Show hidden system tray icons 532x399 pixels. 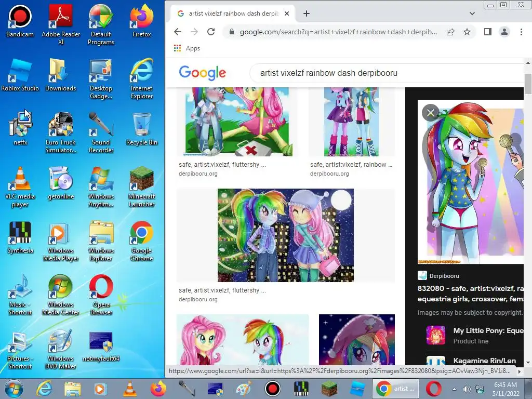(454, 389)
